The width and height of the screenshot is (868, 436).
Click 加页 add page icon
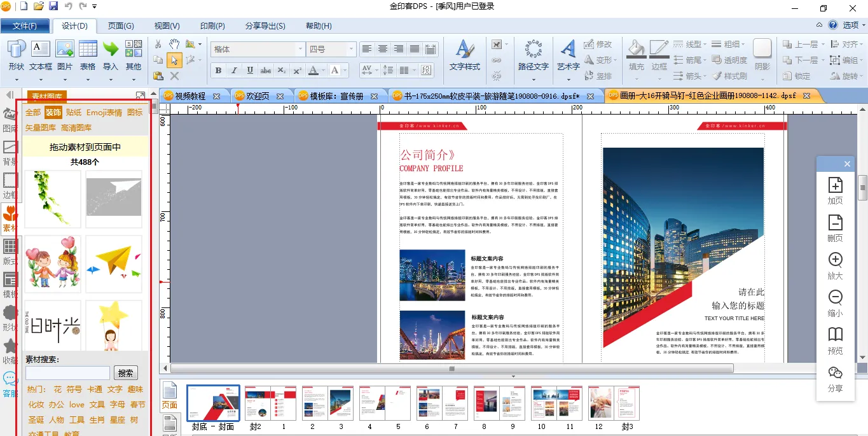835,190
